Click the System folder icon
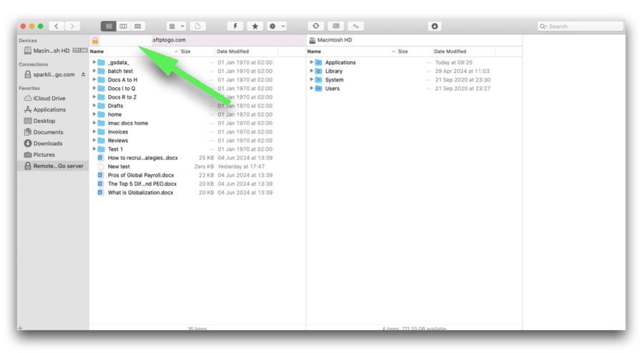 click(318, 79)
